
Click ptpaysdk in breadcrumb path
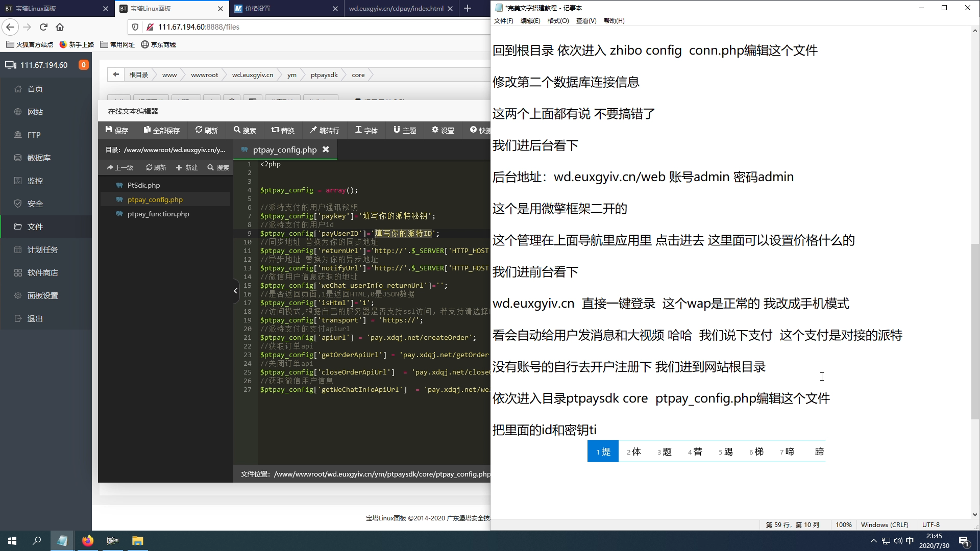[x=324, y=74]
